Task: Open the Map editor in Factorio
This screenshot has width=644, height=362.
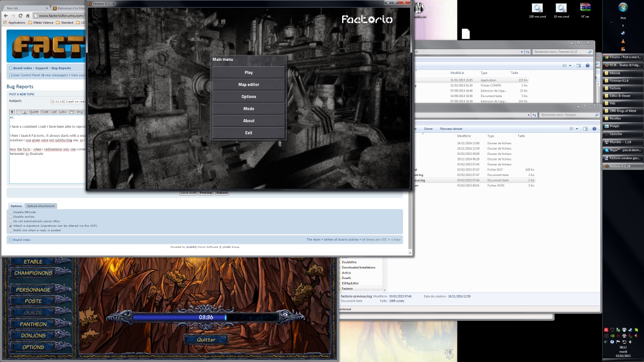Action: (x=249, y=84)
